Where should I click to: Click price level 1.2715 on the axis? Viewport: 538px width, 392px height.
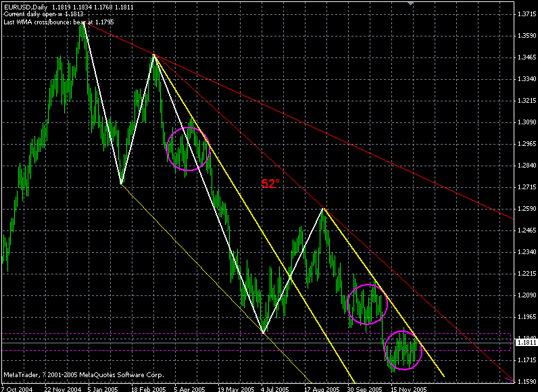coord(527,187)
